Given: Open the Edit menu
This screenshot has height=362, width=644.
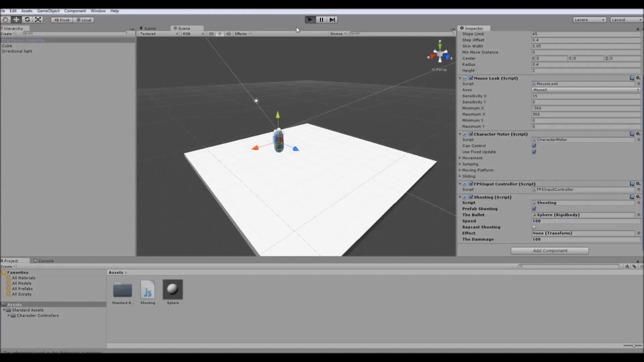Looking at the screenshot, I should coord(13,11).
